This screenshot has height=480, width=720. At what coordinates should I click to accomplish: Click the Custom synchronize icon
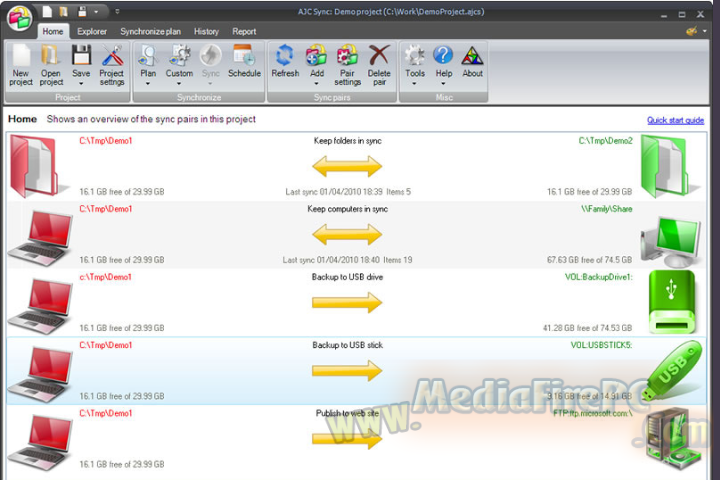[x=179, y=56]
